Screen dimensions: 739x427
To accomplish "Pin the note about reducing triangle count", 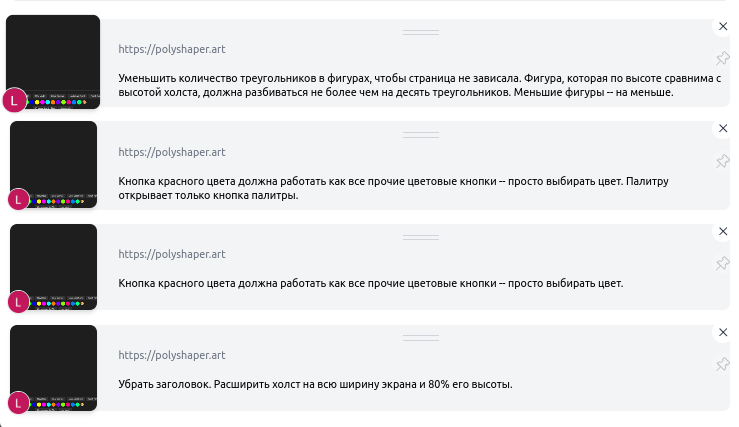I will [722, 58].
